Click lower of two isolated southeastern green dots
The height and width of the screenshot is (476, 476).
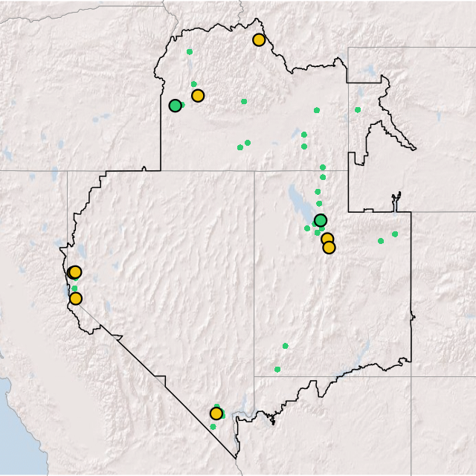pos(277,370)
